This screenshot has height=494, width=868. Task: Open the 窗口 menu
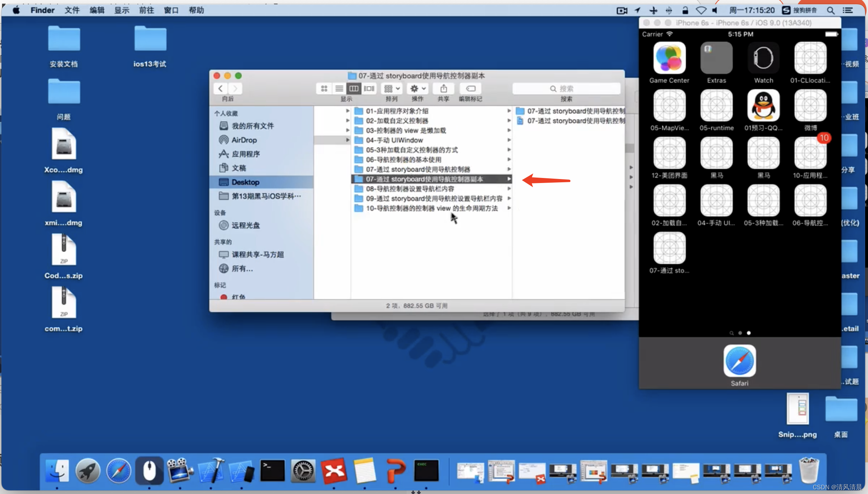(171, 10)
